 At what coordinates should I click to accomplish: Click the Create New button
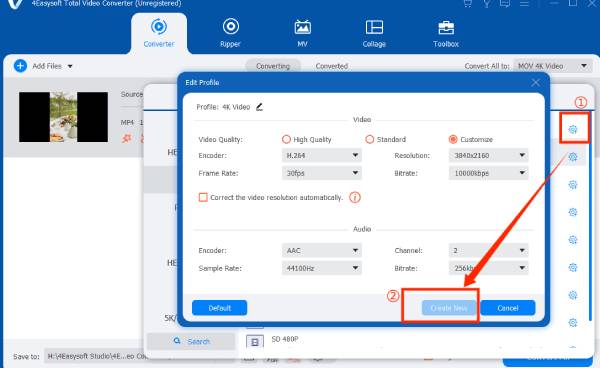click(449, 308)
